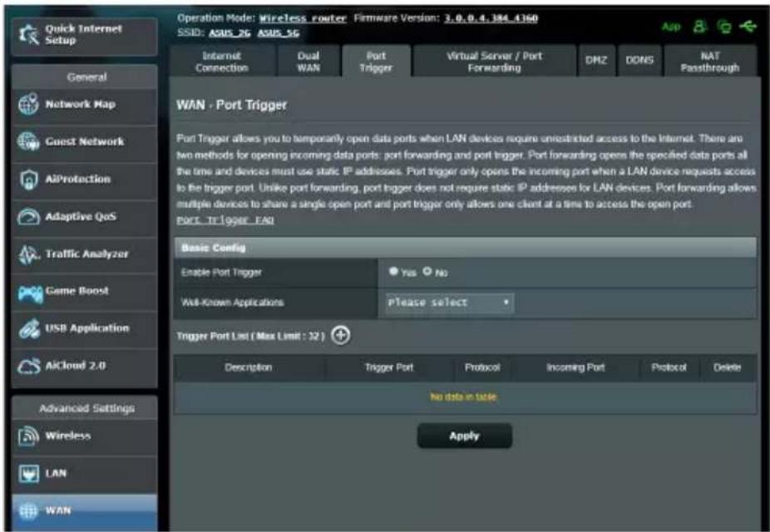The width and height of the screenshot is (770, 532).
Task: Click the Wireless signal icon
Action: [28, 436]
